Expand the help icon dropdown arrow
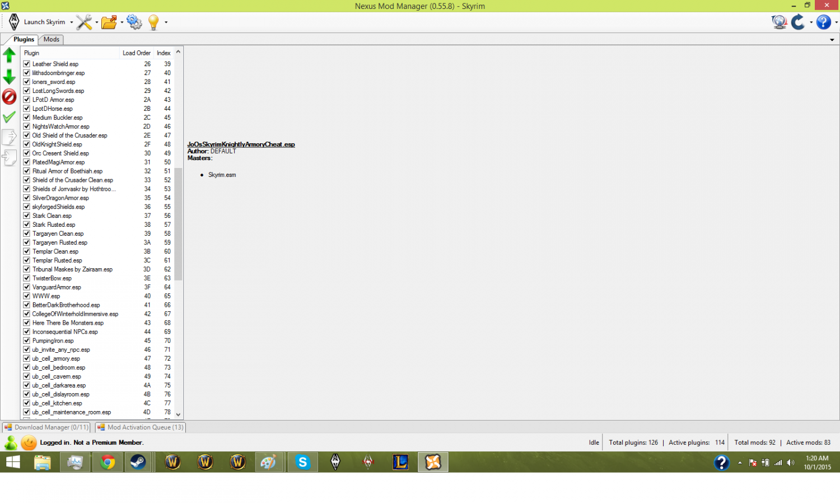The image size is (840, 504). point(836,22)
